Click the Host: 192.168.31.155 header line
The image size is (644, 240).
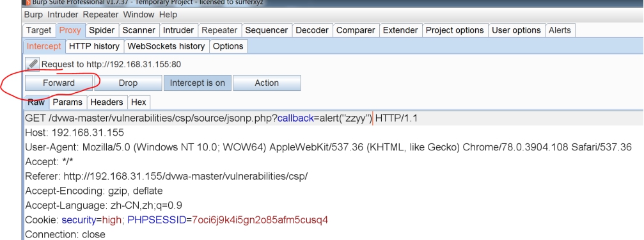point(74,132)
